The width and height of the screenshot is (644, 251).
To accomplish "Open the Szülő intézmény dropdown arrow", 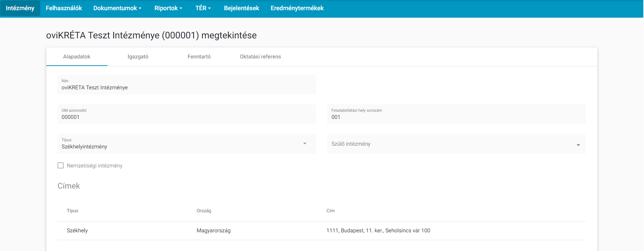I will coord(578,145).
